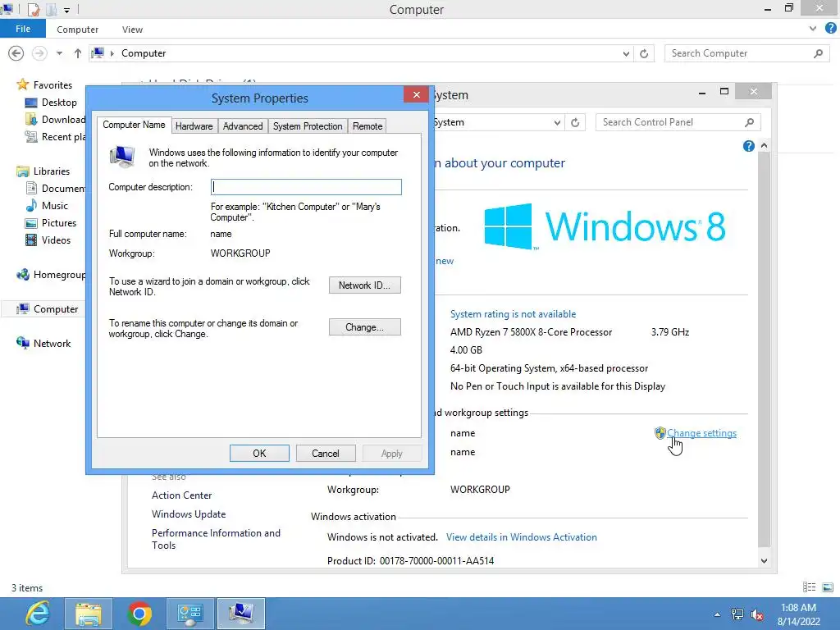This screenshot has height=630, width=840.
Task: Open Control Panel help icon
Action: tap(748, 146)
